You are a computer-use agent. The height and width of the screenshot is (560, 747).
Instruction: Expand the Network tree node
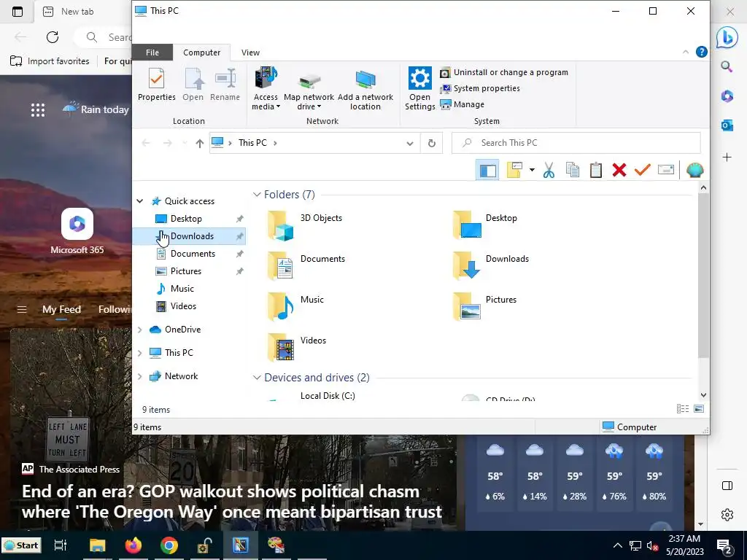tap(139, 376)
